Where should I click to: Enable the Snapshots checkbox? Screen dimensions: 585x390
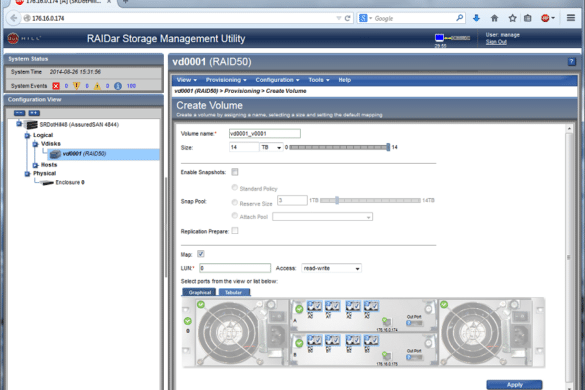point(235,172)
